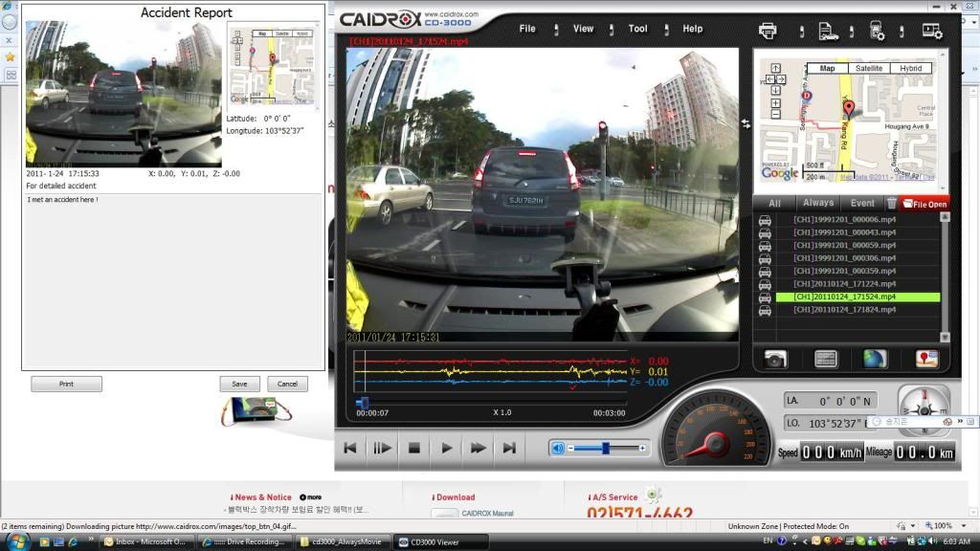The width and height of the screenshot is (980, 551).
Task: Take a snapshot with the camera icon
Action: (775, 360)
